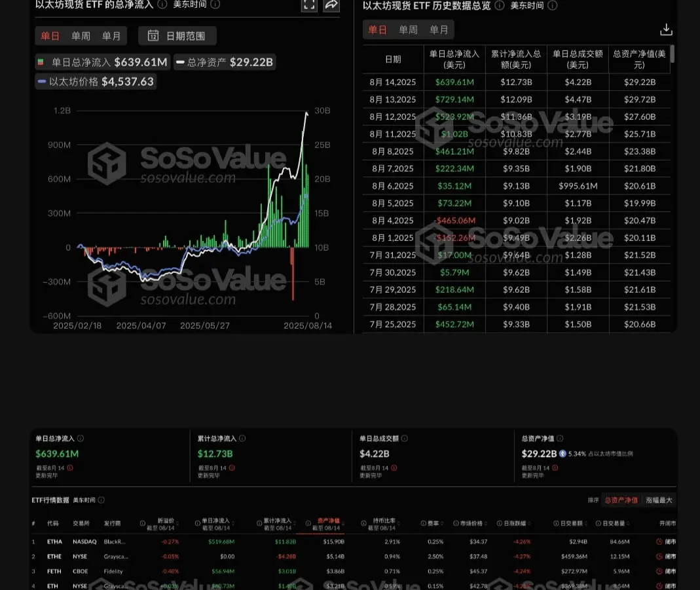Select 单周 tab in history data panel
This screenshot has width=700, height=590.
coord(408,30)
